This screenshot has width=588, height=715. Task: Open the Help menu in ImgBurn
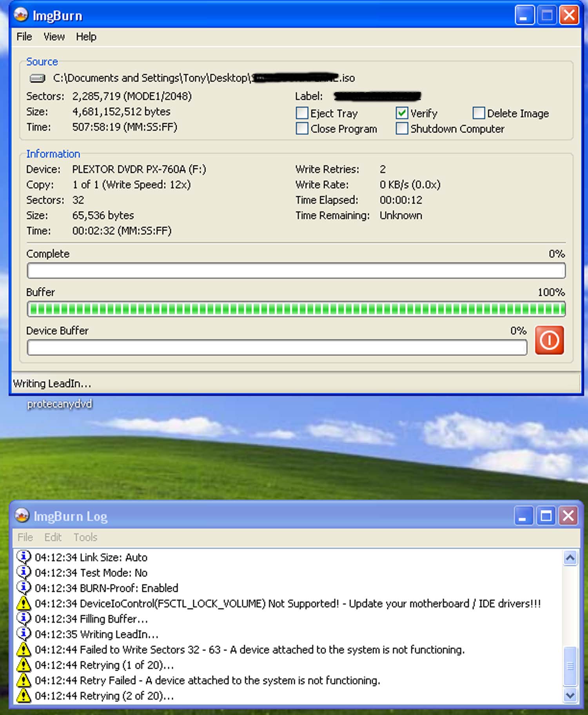coord(86,37)
